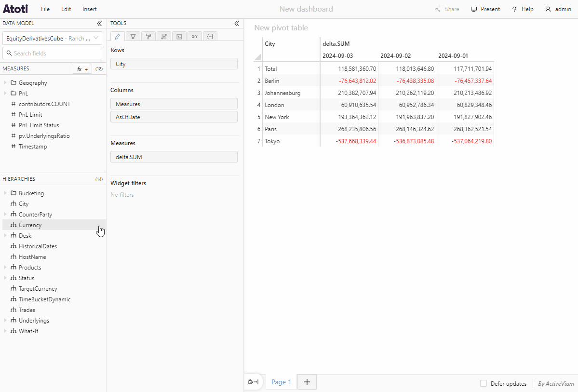Open the curly braces state tab
Image resolution: width=578 pixels, height=392 pixels.
(x=210, y=37)
